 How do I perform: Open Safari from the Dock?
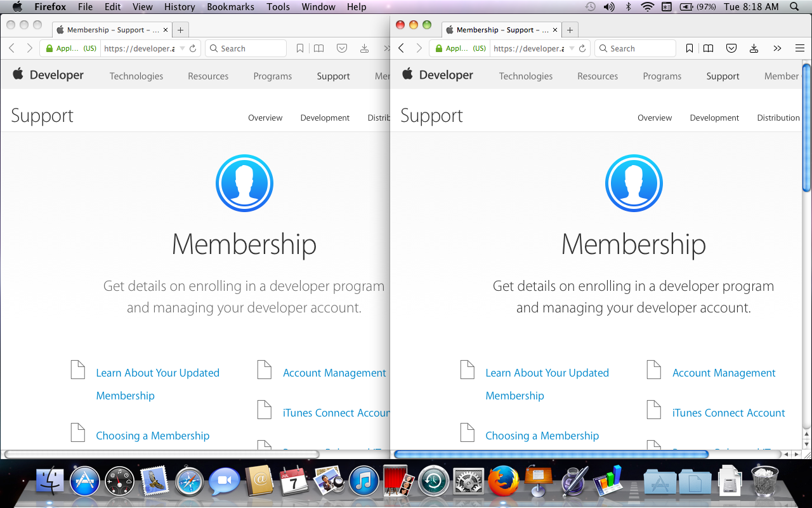click(x=189, y=481)
